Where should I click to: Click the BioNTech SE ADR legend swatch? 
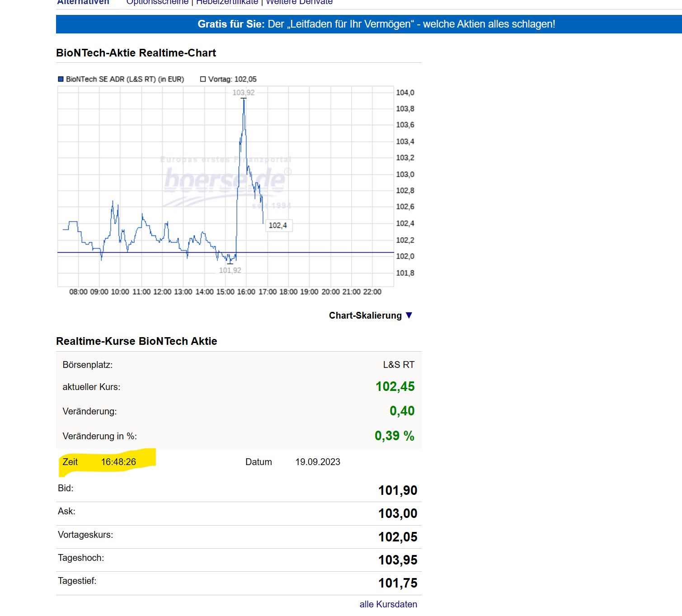click(x=61, y=79)
